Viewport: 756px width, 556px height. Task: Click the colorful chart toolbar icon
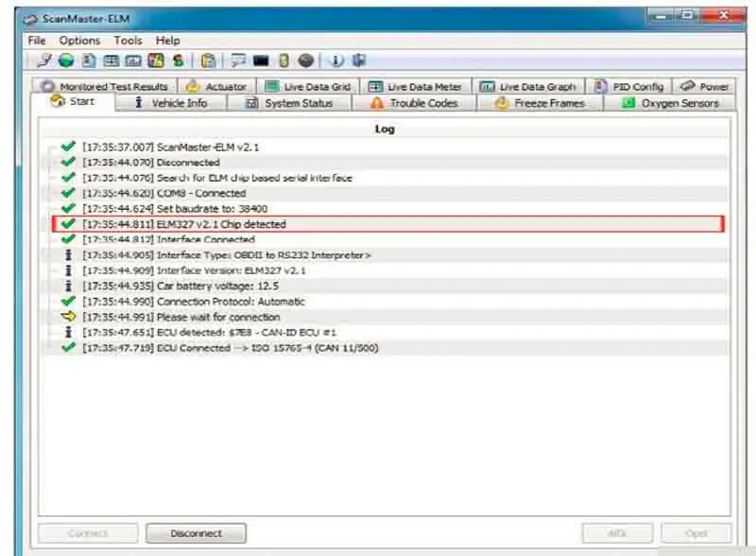[x=156, y=61]
